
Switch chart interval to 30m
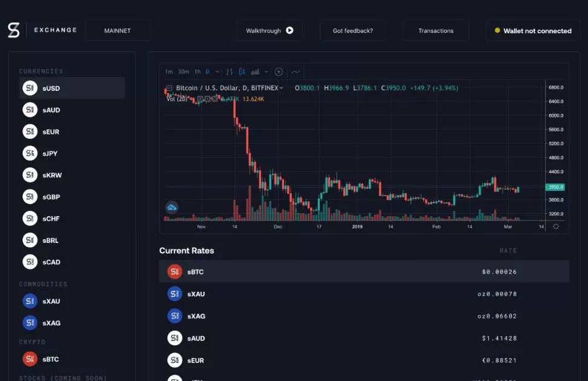tap(183, 71)
